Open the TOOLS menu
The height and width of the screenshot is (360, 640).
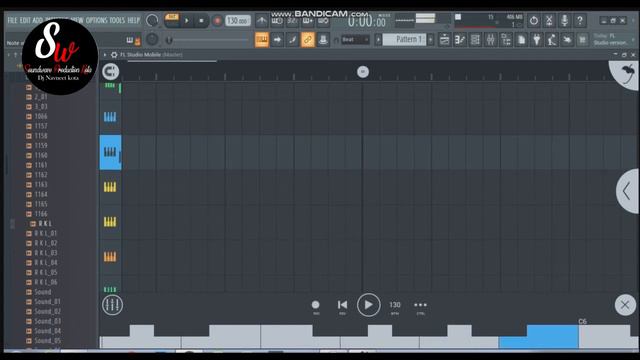[x=117, y=20]
